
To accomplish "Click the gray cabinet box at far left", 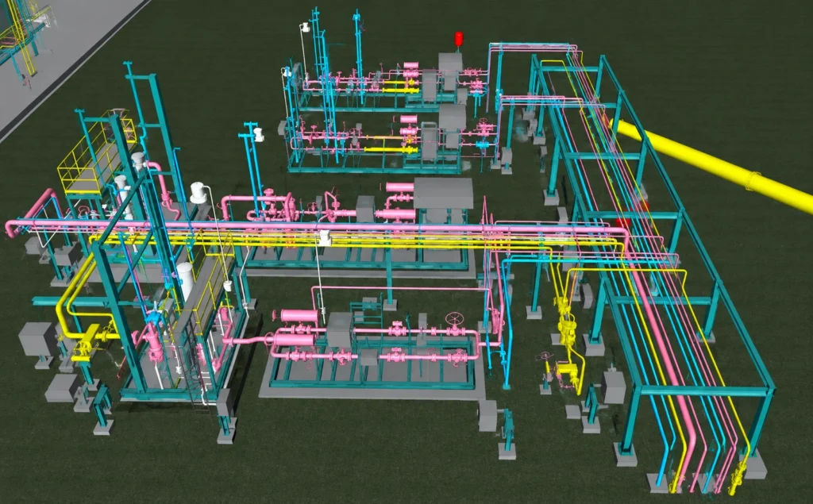I will tap(37, 339).
